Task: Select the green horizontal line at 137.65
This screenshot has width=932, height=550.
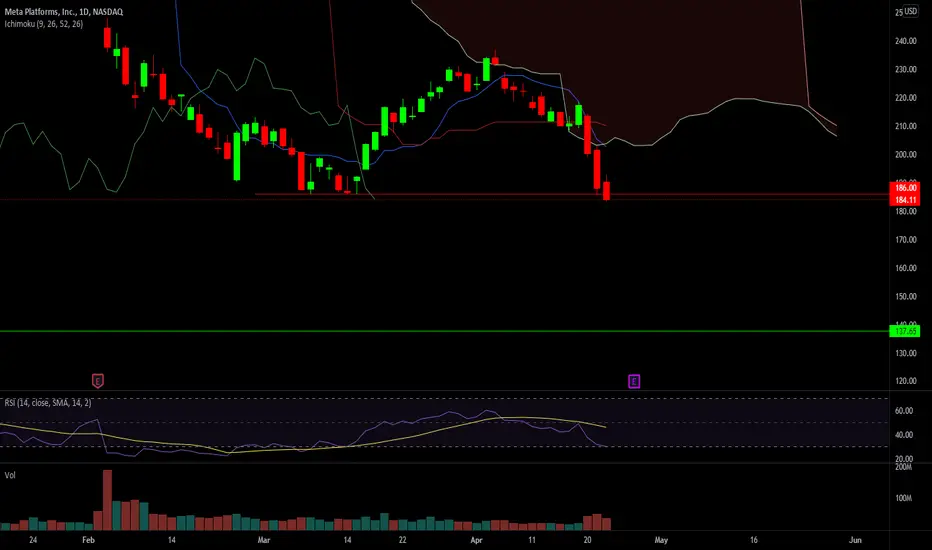Action: pos(444,331)
